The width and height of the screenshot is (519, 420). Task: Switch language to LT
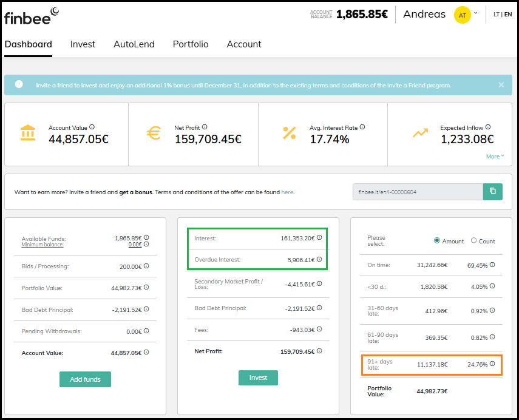pyautogui.click(x=497, y=14)
